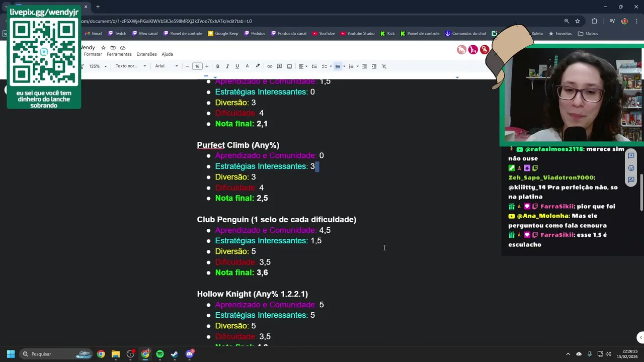Open the highlight color picker
Image resolution: width=644 pixels, height=362 pixels.
coord(258,66)
